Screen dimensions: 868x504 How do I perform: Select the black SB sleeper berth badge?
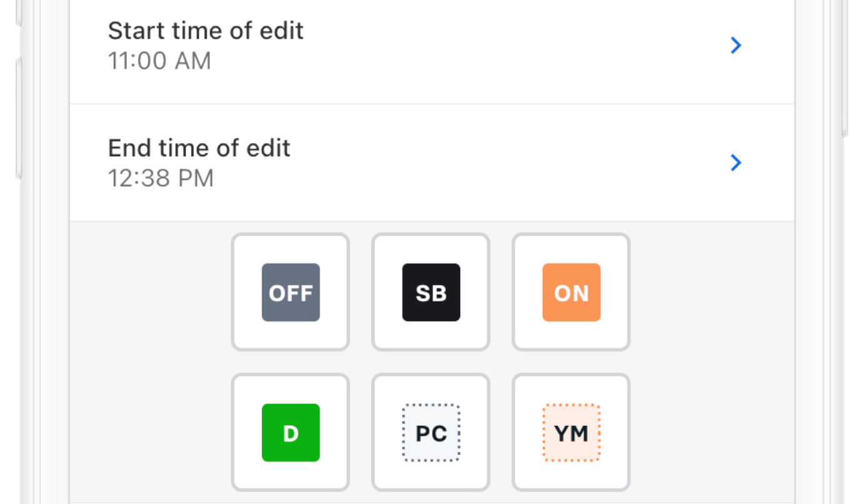[x=431, y=293]
